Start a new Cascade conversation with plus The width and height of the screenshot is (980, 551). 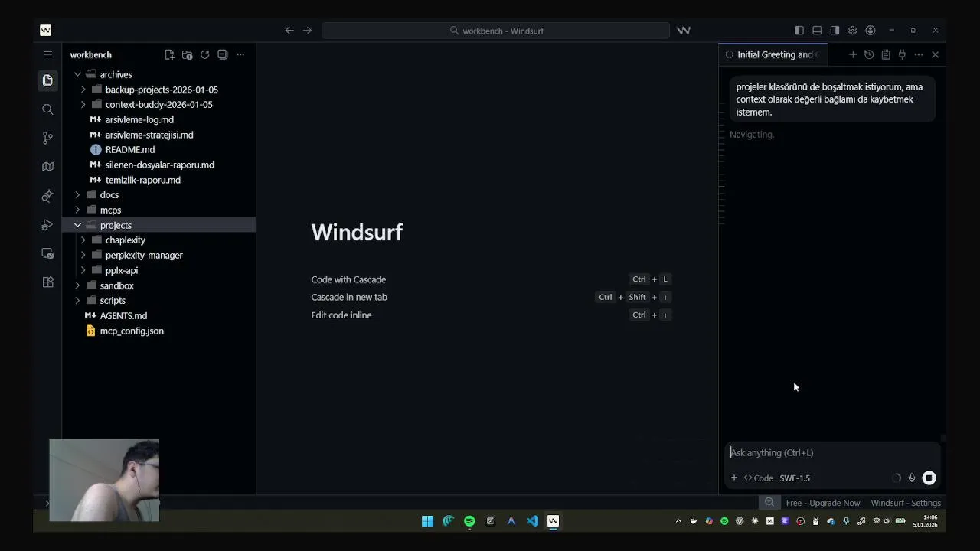852,54
